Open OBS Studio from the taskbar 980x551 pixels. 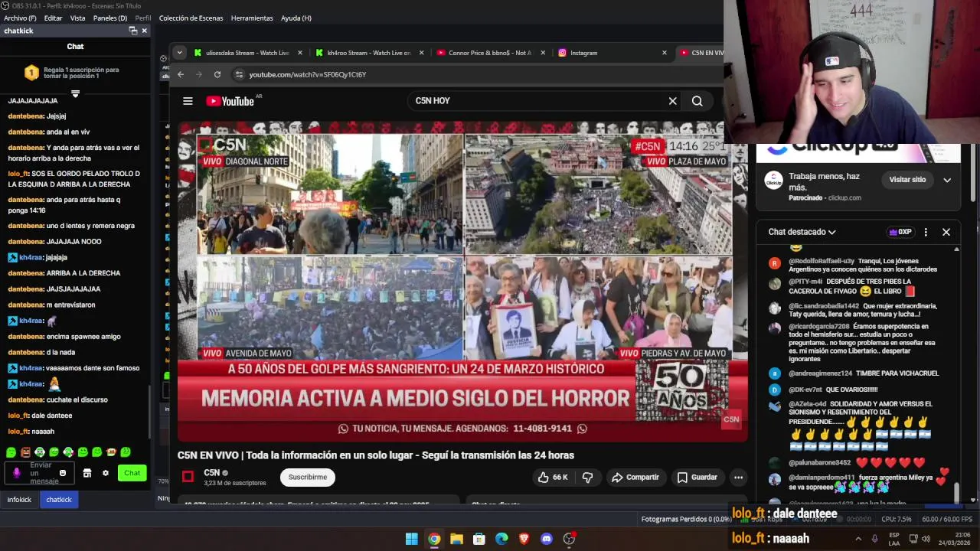(569, 539)
